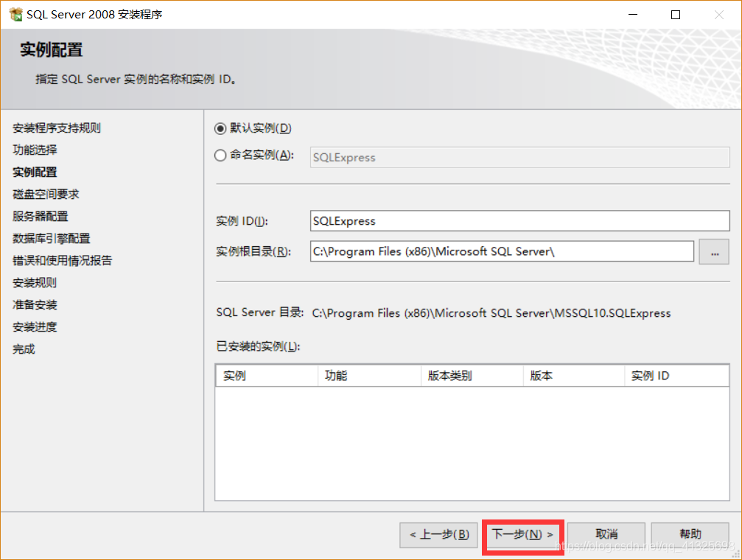The width and height of the screenshot is (742, 560).
Task: Click 安装进度 in step list
Action: coord(35,327)
